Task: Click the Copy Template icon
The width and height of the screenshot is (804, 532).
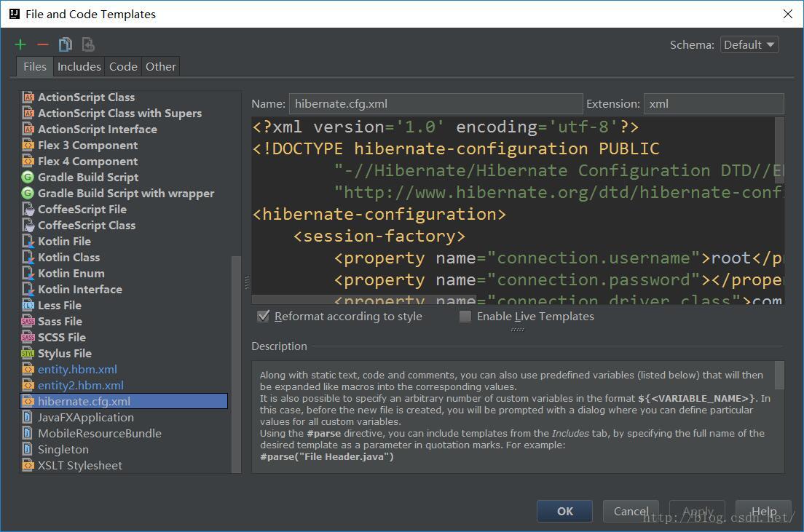Action: click(66, 44)
